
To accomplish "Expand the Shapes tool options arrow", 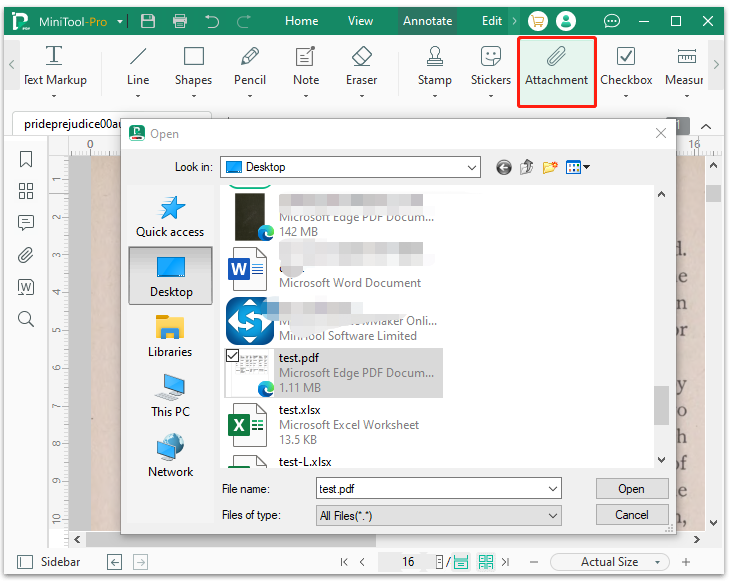I will pos(193,96).
